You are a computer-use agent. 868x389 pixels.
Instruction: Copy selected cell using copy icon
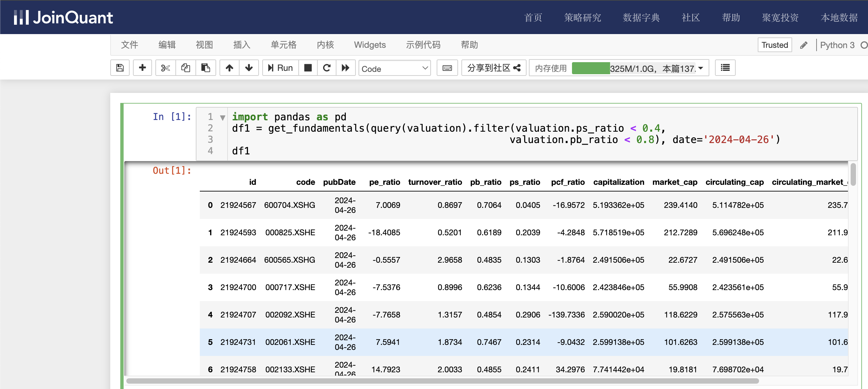pyautogui.click(x=185, y=68)
